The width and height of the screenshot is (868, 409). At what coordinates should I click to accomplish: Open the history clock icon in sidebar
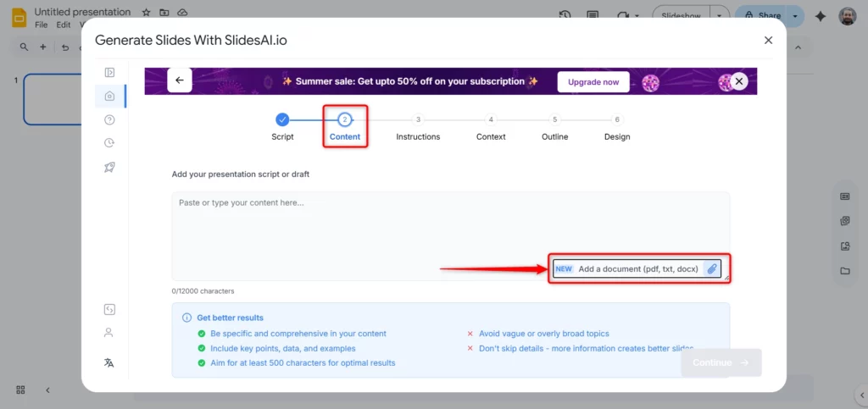[x=109, y=143]
